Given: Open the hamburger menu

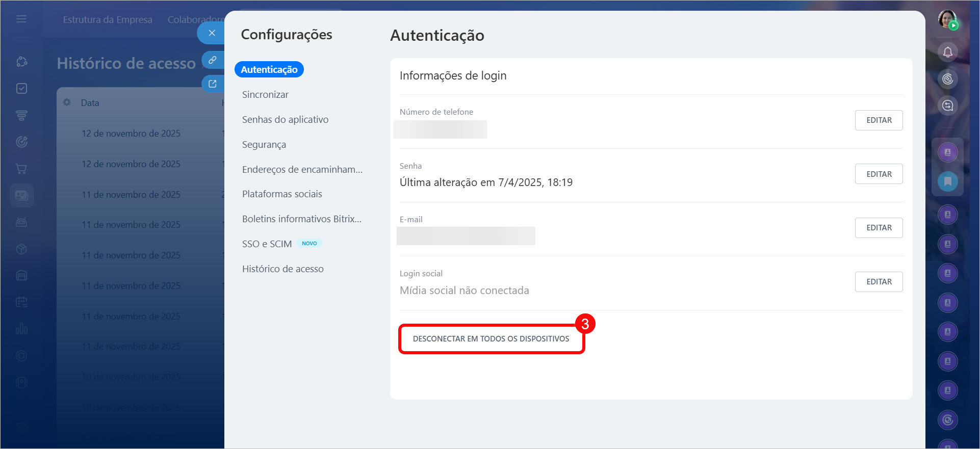Looking at the screenshot, I should [x=21, y=19].
